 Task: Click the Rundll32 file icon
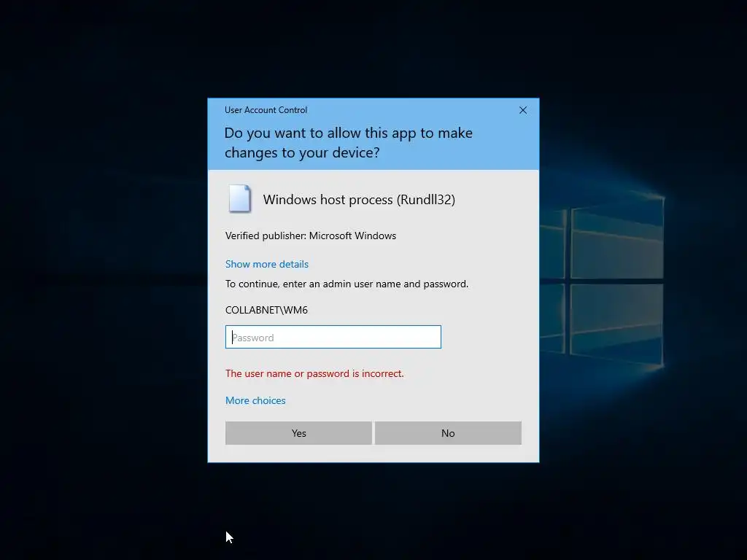click(239, 198)
